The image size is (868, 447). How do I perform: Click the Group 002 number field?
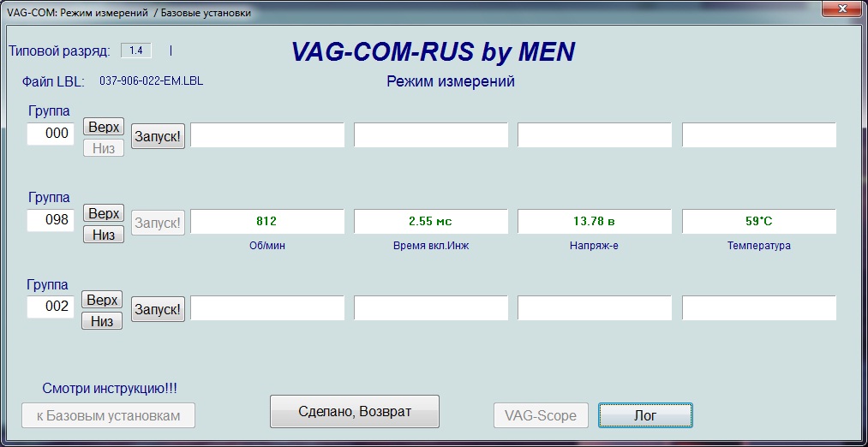[x=51, y=307]
